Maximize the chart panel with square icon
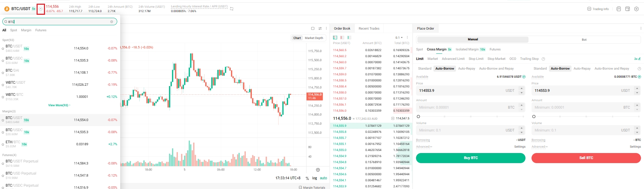Image resolution: width=644 pixels, height=189 pixels. pos(313,29)
